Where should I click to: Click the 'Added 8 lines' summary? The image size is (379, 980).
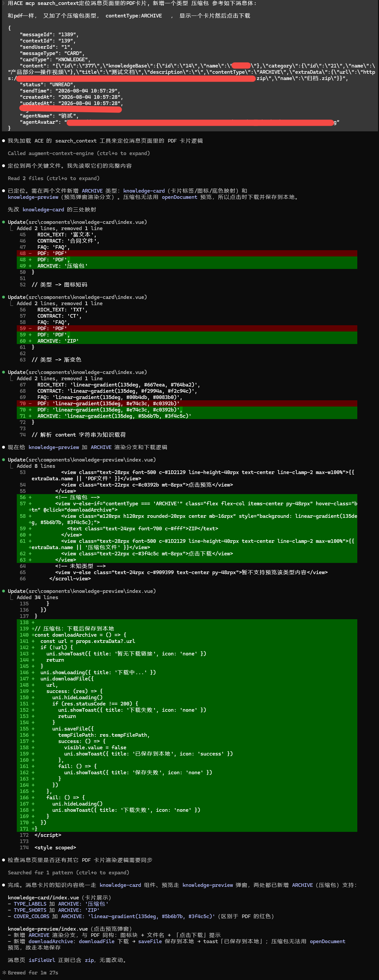(36, 466)
